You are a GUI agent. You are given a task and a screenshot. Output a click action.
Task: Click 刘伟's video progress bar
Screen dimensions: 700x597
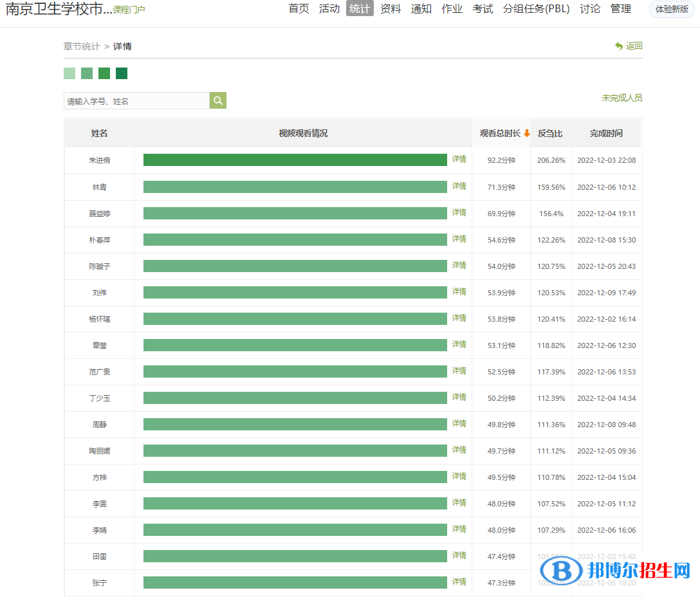(295, 293)
